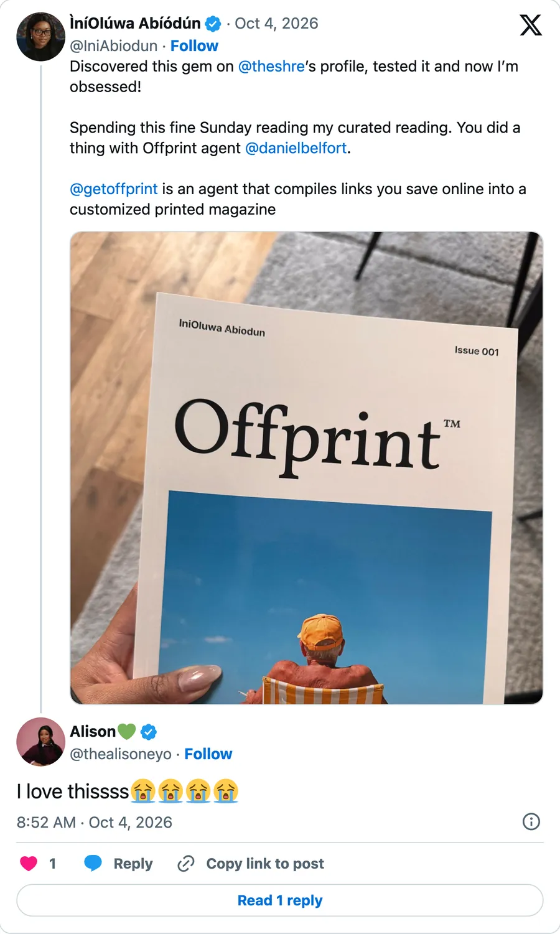Open the @theshre mention link
Viewport: 560px width, 934px height.
point(271,67)
